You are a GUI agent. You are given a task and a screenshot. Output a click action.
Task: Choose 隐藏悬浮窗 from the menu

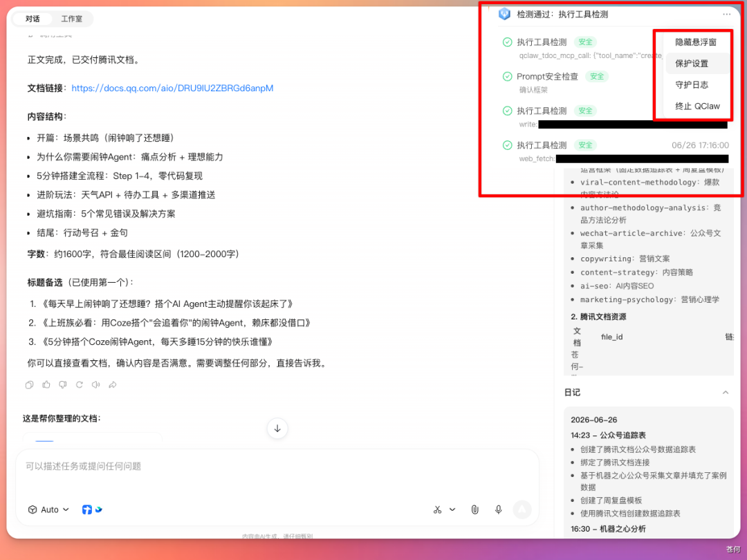(x=696, y=42)
